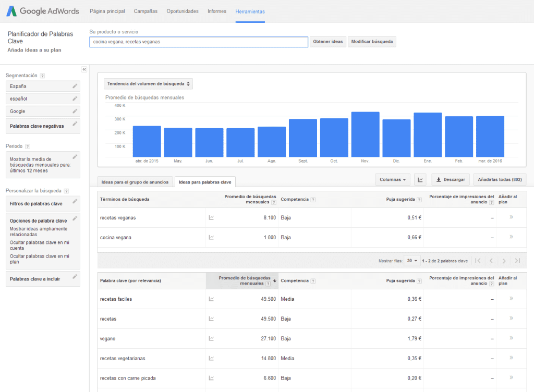
Task: Go to next page of search terms
Action: pos(504,261)
